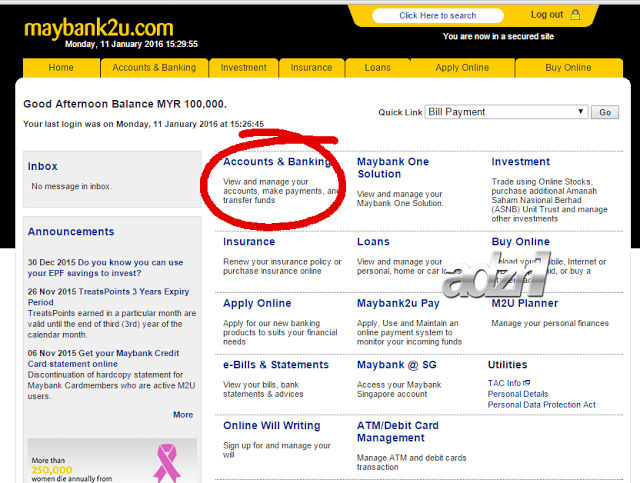Open Maybank One Solution section
Viewport: 640px width, 483px height.
coord(393,168)
